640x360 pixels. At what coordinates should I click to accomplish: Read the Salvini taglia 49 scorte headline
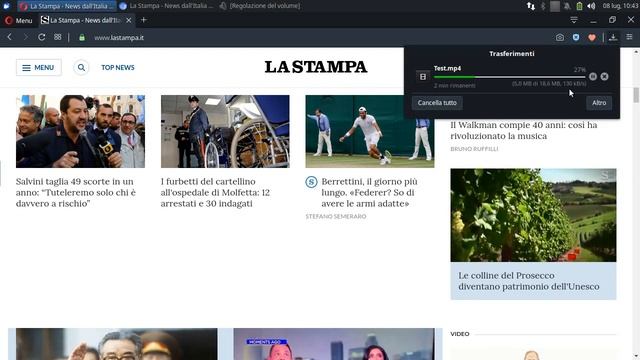point(76,192)
